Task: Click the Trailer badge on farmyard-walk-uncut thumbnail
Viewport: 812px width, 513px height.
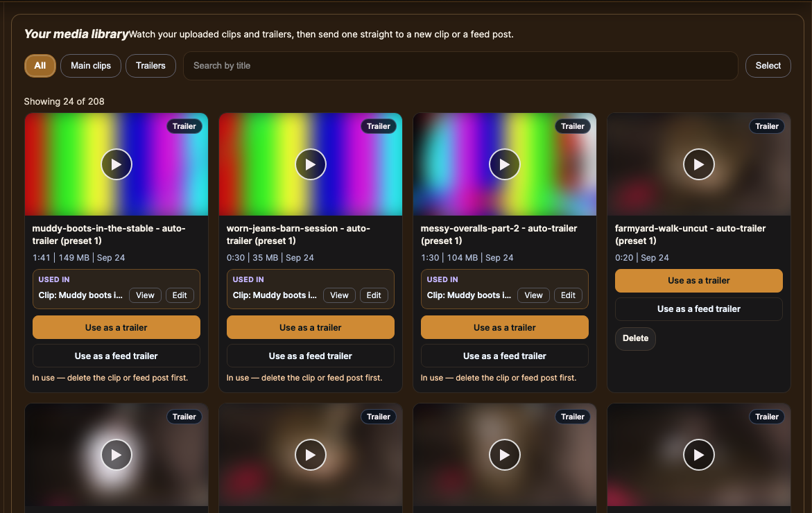Action: click(x=767, y=126)
